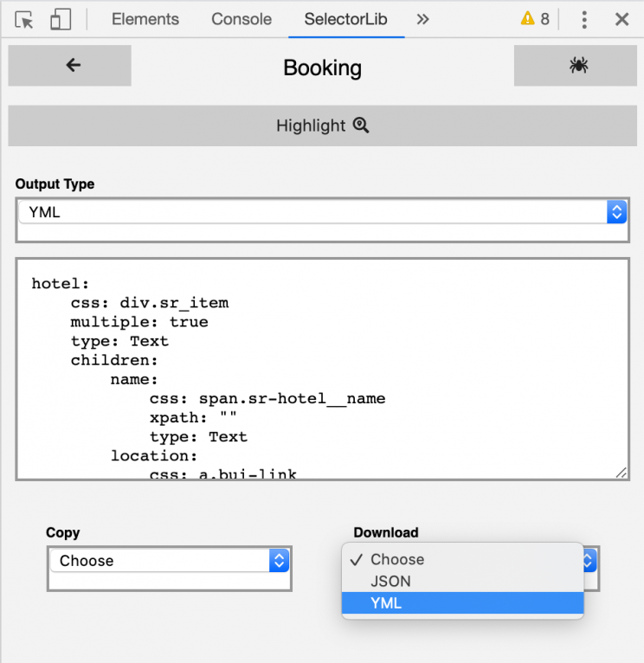The width and height of the screenshot is (644, 663).
Task: Click the 'css: span.sr-hotel__name' line
Action: [x=267, y=399]
